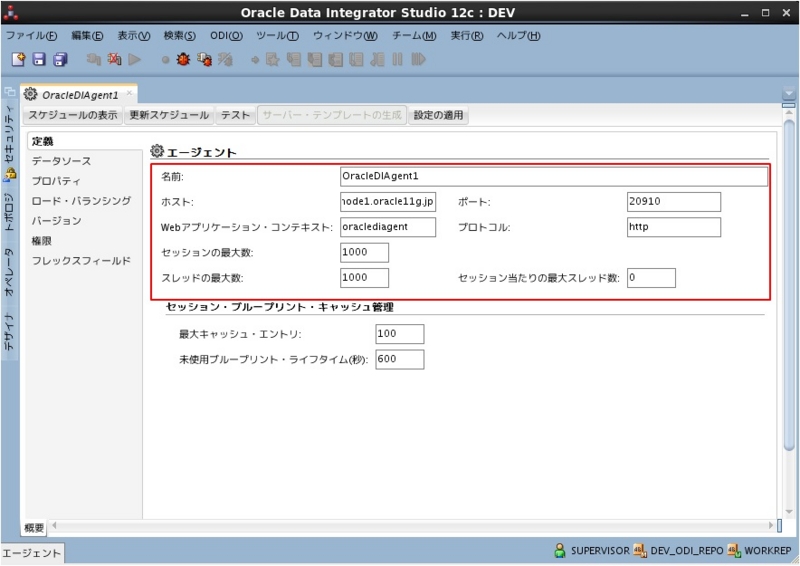
Task: Select the プロパティ side tab
Action: tap(56, 181)
